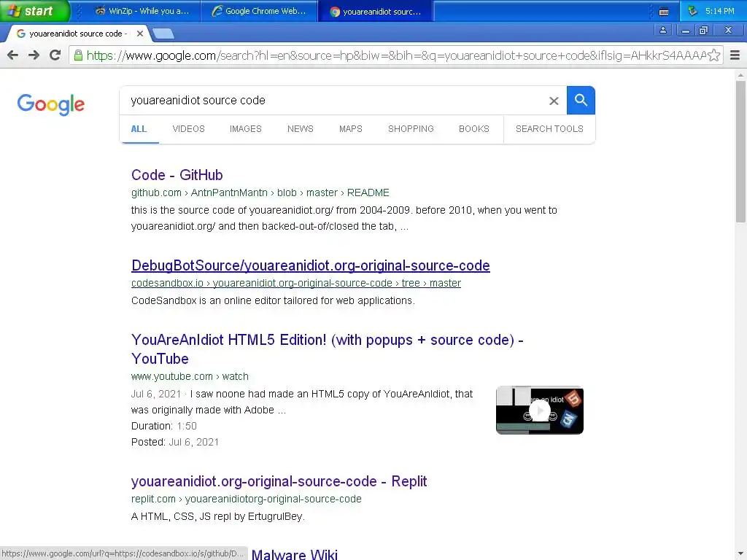
Task: Click the github.com AntnPantnMantn breadcrumb URL
Action: (x=260, y=192)
